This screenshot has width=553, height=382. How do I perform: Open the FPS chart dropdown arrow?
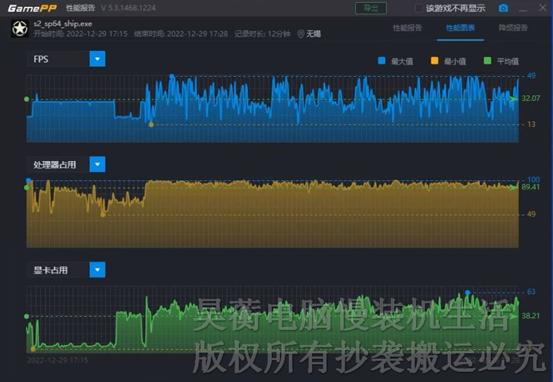97,59
